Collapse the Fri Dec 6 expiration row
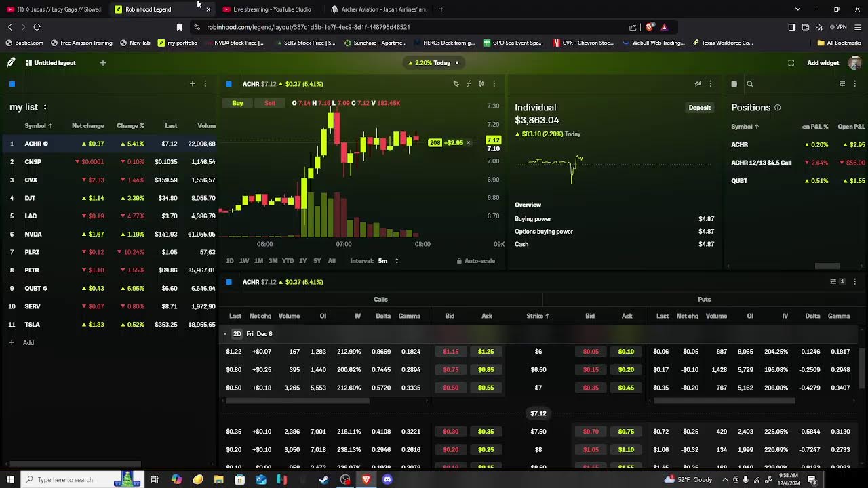Viewport: 868px width, 488px height. [225, 334]
